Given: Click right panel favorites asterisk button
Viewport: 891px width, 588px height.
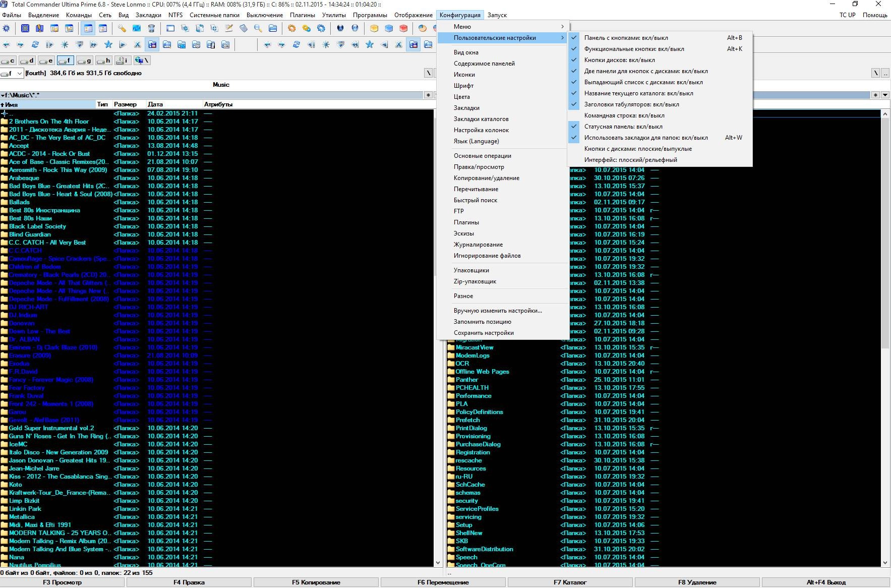Looking at the screenshot, I should tap(875, 95).
